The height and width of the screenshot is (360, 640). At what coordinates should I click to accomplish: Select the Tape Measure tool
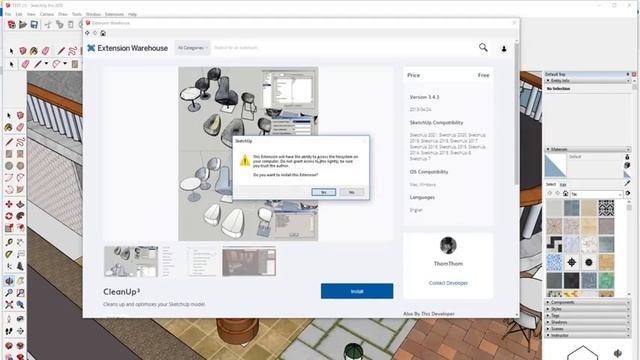9,242
